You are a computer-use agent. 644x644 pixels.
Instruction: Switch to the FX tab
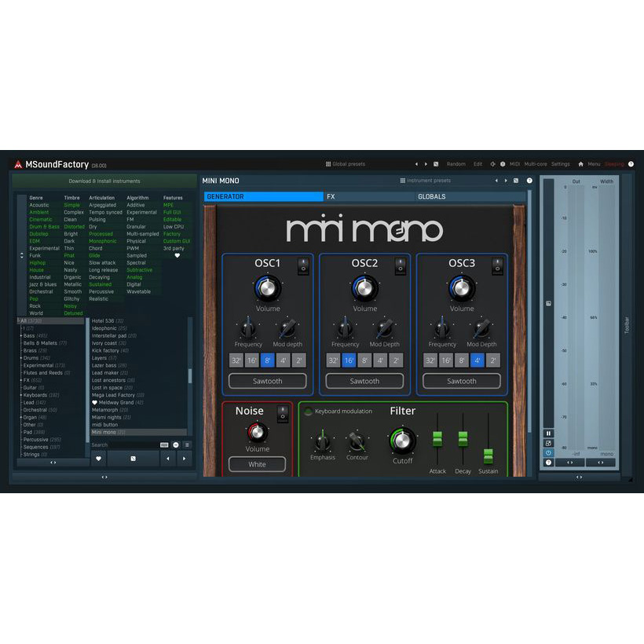tap(369, 196)
